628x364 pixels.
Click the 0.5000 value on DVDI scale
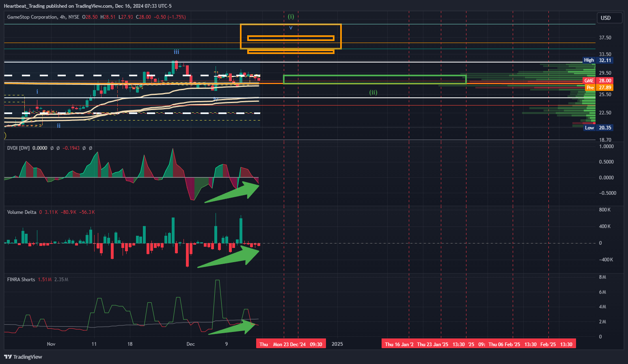tap(606, 162)
